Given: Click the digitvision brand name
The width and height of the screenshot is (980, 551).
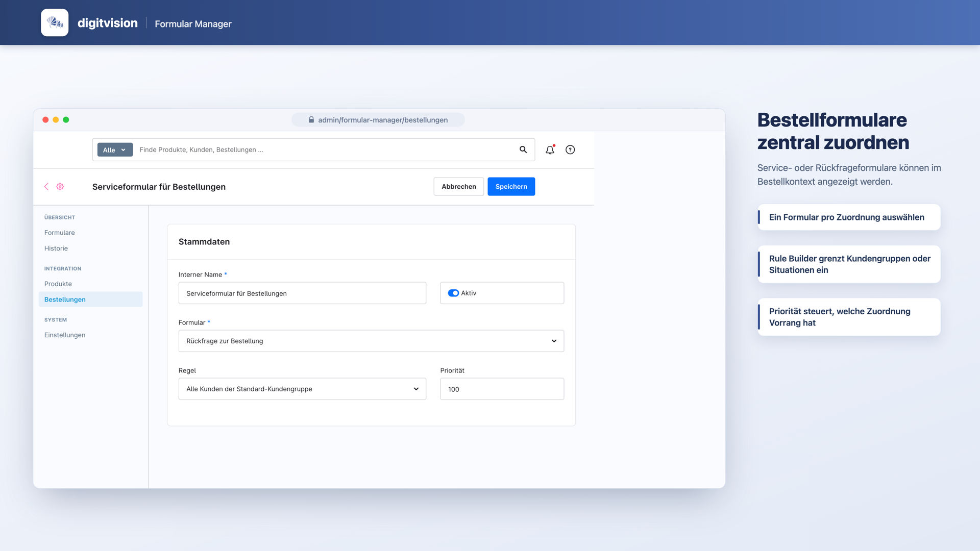Looking at the screenshot, I should tap(108, 23).
